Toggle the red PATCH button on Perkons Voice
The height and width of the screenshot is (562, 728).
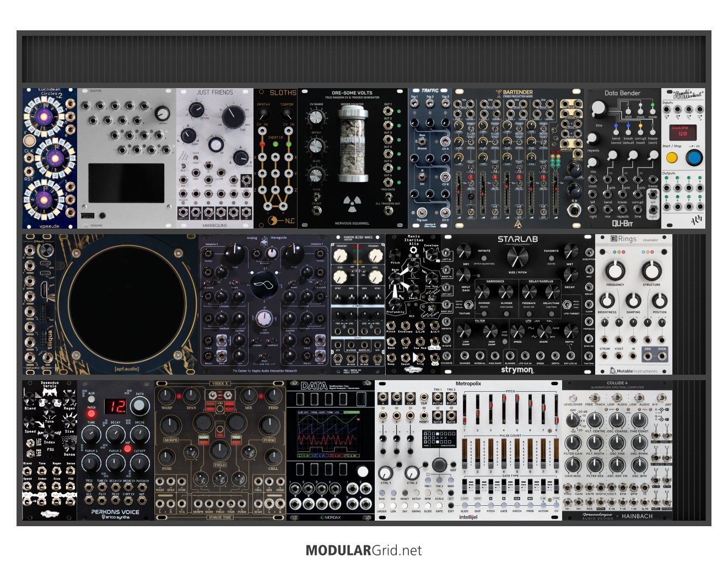91,413
